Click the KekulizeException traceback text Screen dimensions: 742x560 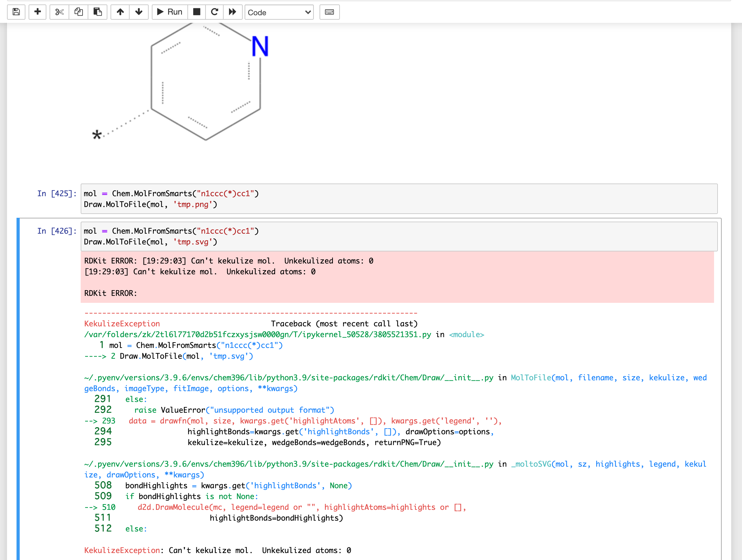click(122, 323)
